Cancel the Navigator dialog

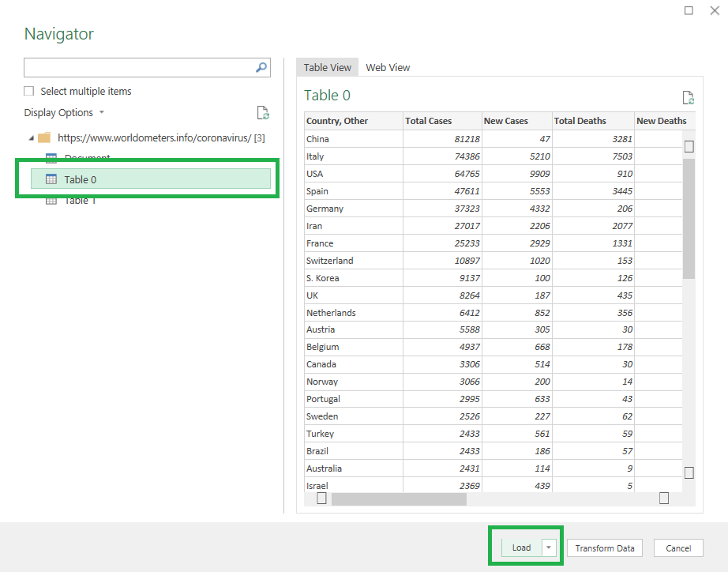[678, 548]
